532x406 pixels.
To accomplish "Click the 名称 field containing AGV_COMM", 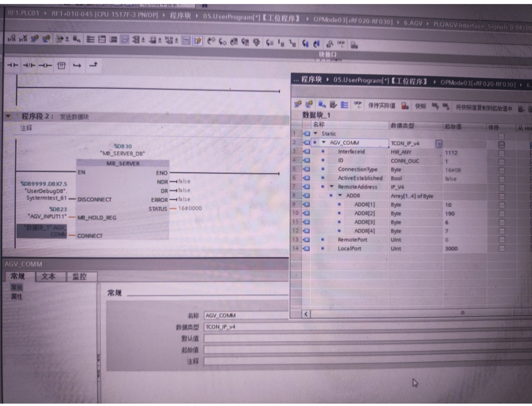I will tap(246, 315).
